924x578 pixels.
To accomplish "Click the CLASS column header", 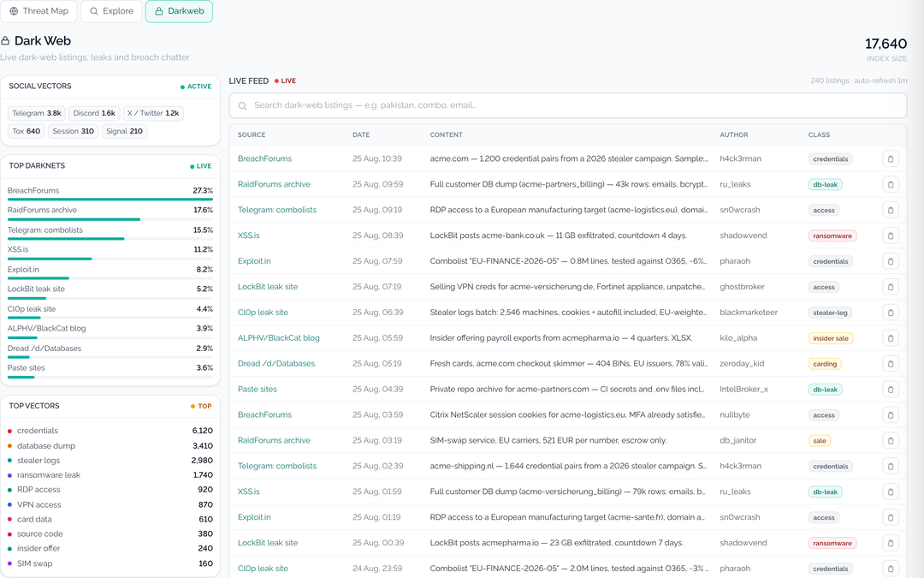I will pyautogui.click(x=819, y=135).
